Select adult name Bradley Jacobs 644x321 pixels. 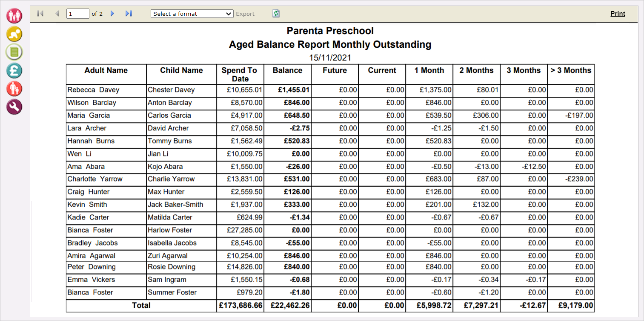click(x=92, y=243)
